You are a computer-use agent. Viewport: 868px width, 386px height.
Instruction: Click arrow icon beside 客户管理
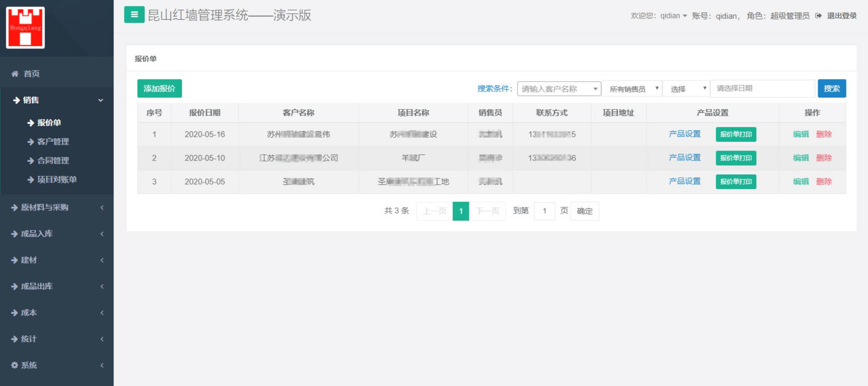31,142
